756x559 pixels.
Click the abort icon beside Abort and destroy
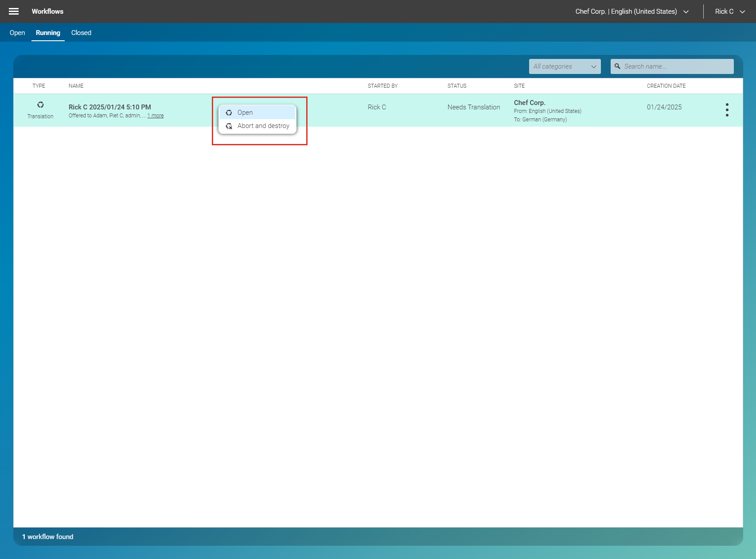229,126
